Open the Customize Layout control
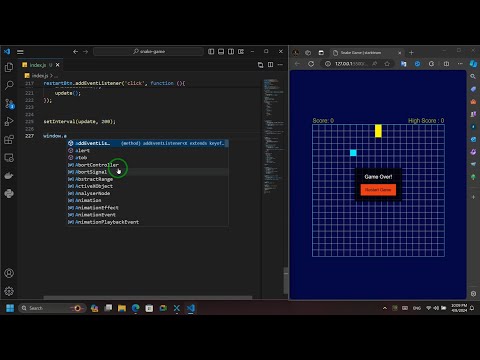This screenshot has height=360, width=480. pyautogui.click(x=241, y=52)
